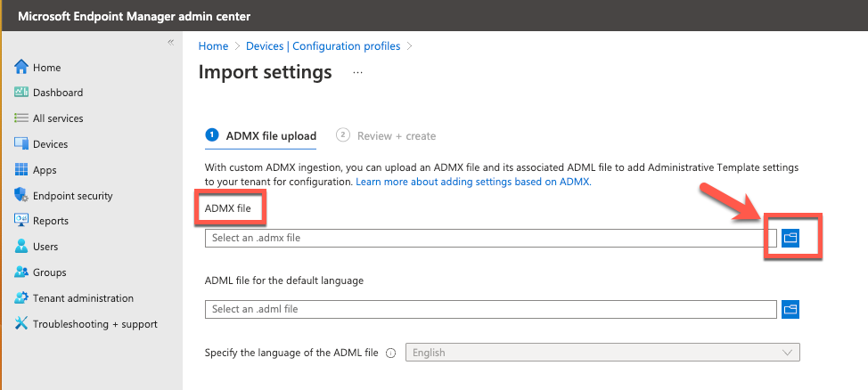Image resolution: width=868 pixels, height=390 pixels.
Task: Click the Home house icon in sidebar
Action: tap(21, 67)
